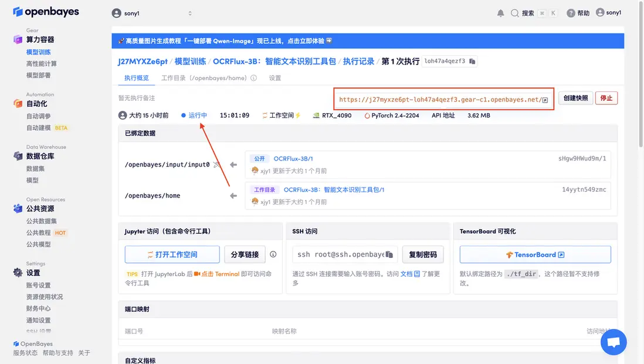Switch to the 执行概览 tab

(136, 78)
